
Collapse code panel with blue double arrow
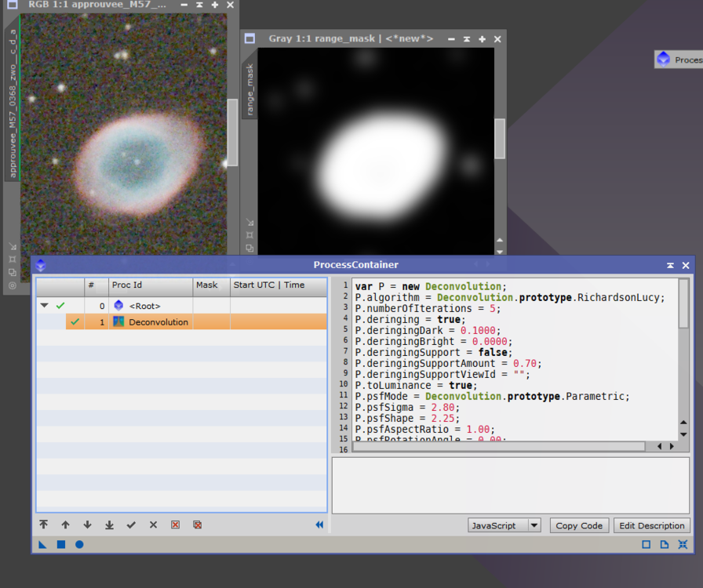pyautogui.click(x=319, y=524)
